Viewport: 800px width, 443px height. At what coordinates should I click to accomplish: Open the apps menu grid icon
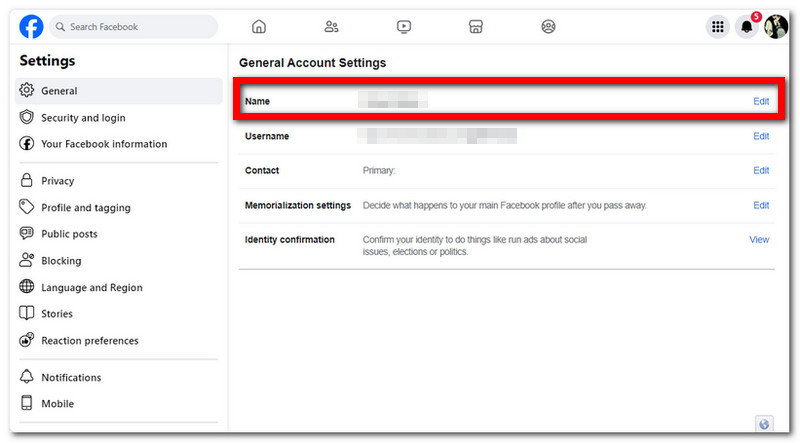tap(718, 27)
